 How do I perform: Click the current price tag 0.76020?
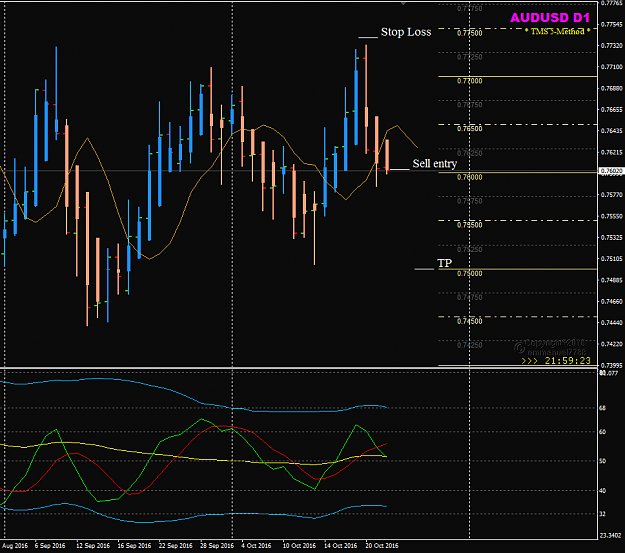pos(611,171)
